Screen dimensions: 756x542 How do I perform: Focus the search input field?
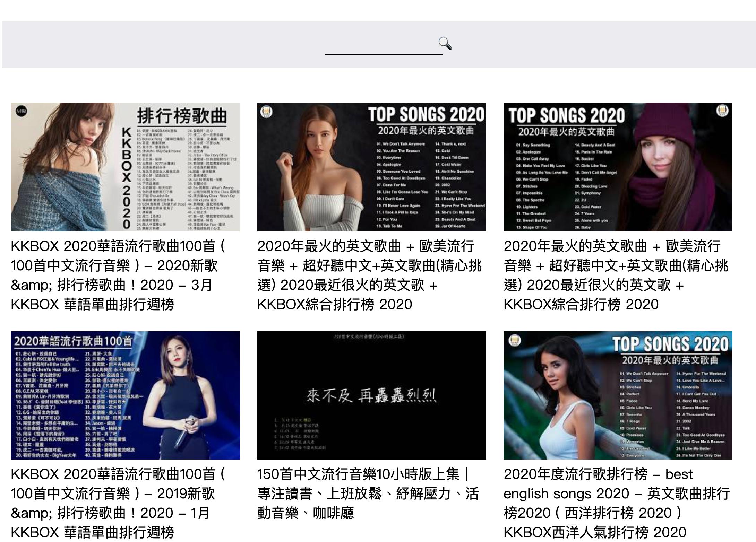(x=384, y=45)
